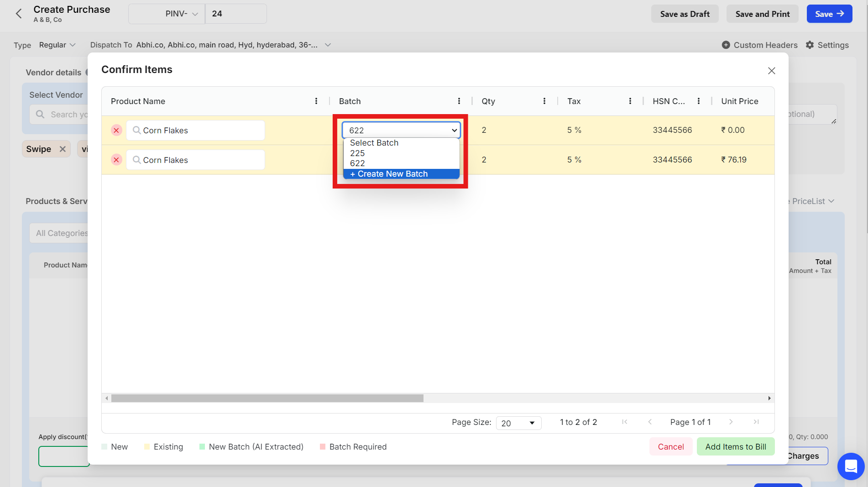Remove the first Corn Flakes row
This screenshot has width=868, height=487.
pos(116,130)
